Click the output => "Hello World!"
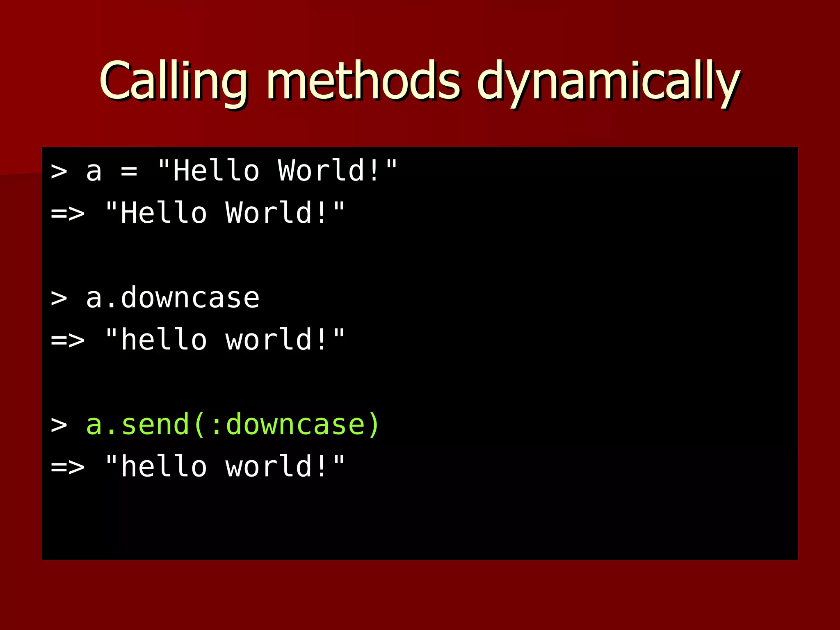 (x=198, y=213)
